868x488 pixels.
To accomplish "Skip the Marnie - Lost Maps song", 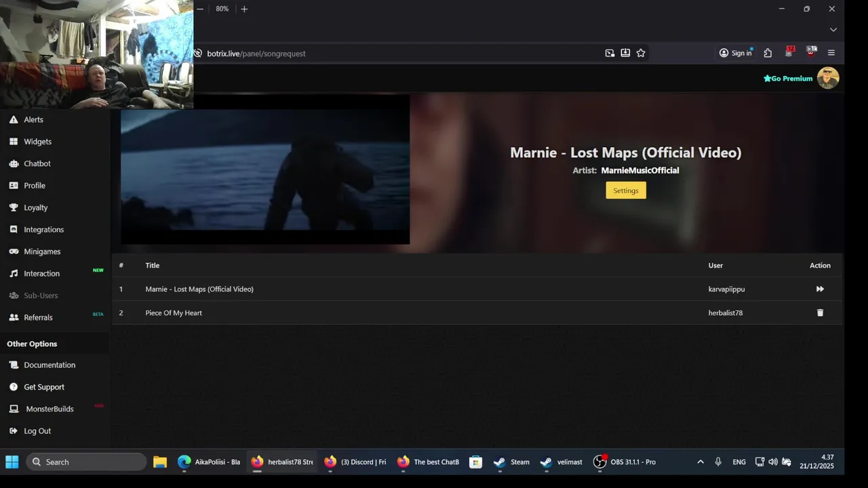I will [x=820, y=289].
